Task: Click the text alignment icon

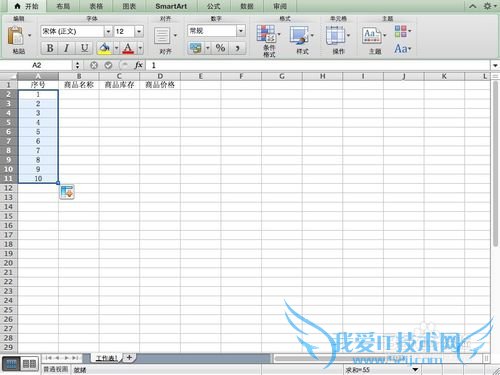Action: pos(162,36)
